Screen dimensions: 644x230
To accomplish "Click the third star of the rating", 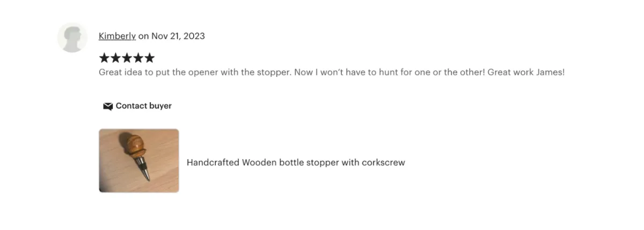I will (127, 57).
